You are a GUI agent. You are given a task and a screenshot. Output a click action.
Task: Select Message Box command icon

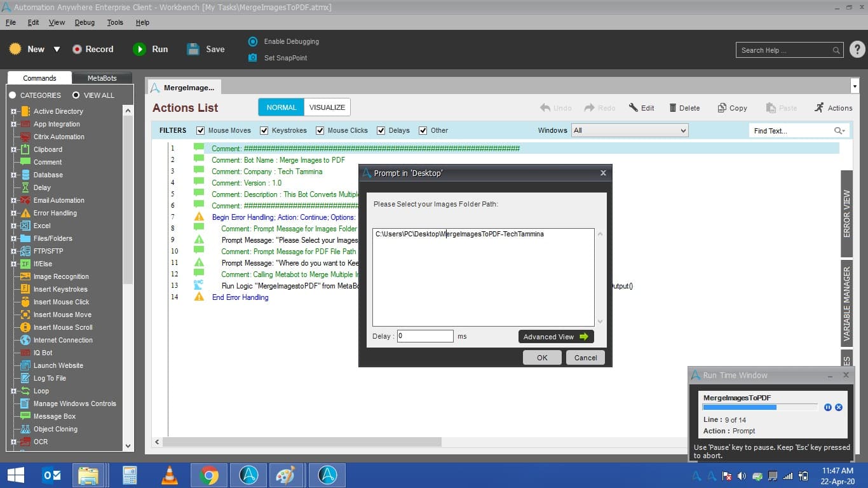[25, 416]
